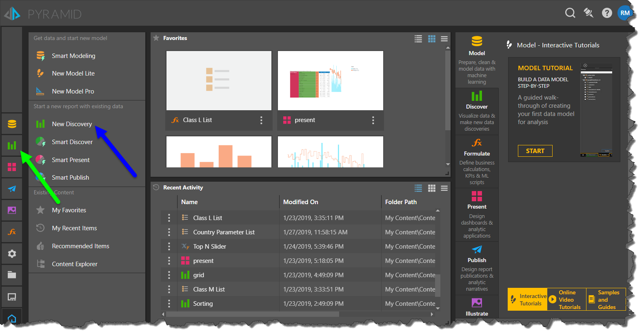This screenshot has width=644, height=336.
Task: Select Model icon in left sidebar
Action: (x=12, y=124)
